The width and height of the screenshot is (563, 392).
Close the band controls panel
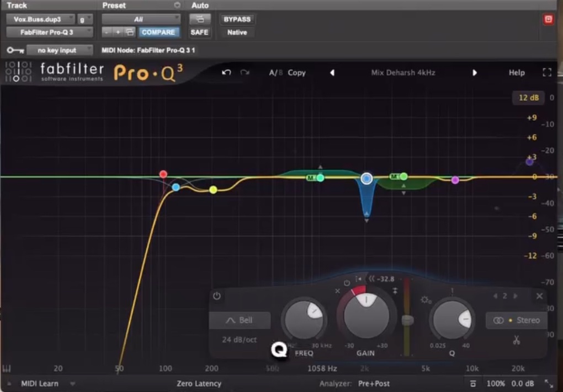pos(539,296)
